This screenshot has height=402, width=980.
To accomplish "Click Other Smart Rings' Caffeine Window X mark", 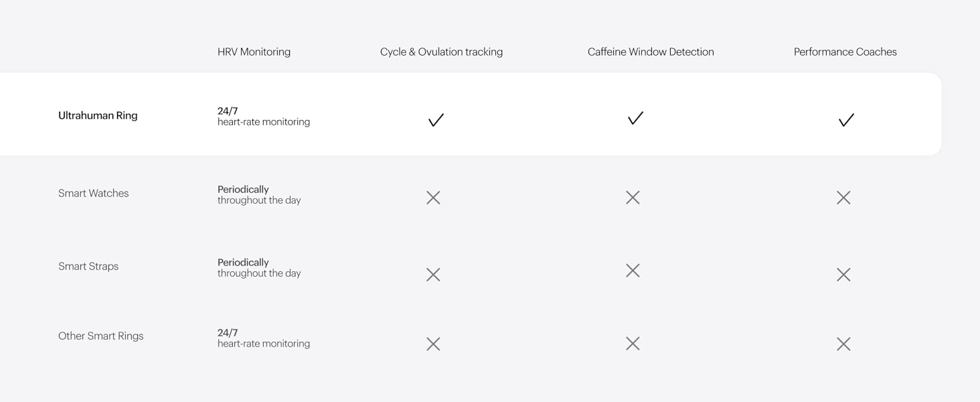I will click(x=633, y=344).
